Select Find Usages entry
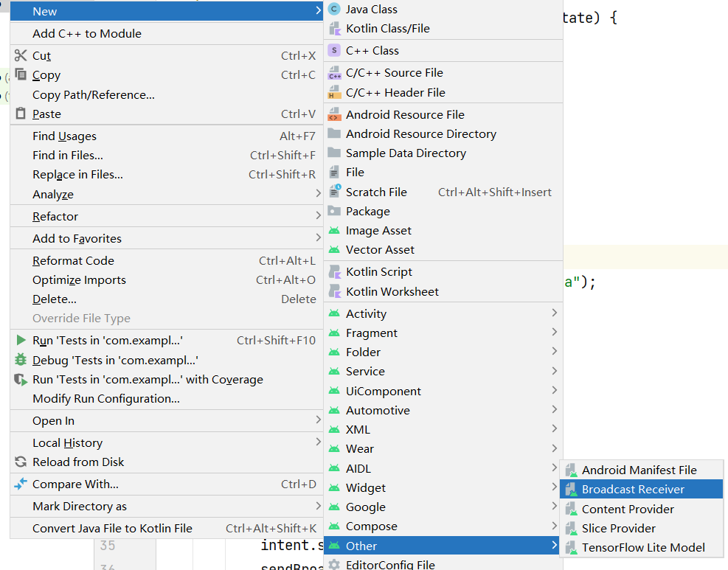The width and height of the screenshot is (728, 570). click(166, 136)
